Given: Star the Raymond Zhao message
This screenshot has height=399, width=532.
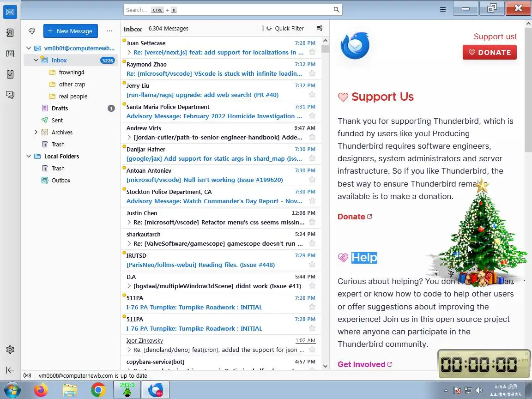Looking at the screenshot, I should [312, 73].
